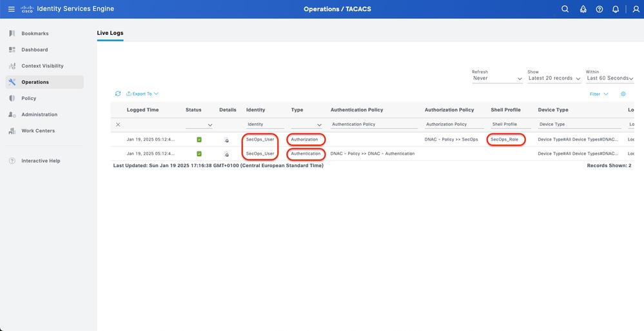Click the Authorization Policy column header
This screenshot has height=331, width=644.
[449, 110]
